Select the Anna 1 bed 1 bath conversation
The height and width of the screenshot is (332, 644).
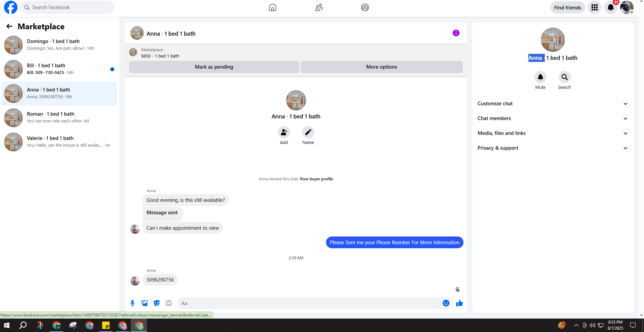tap(59, 94)
